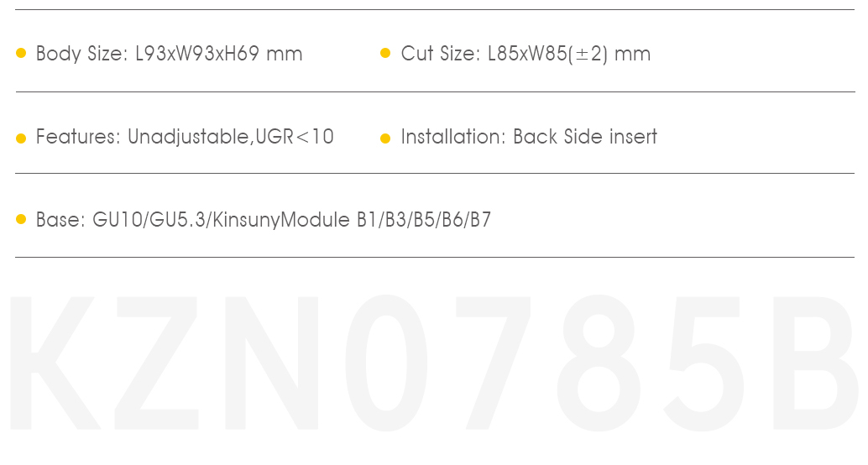Click the watermark digit 8
This screenshot has width=868, height=465.
click(599, 363)
